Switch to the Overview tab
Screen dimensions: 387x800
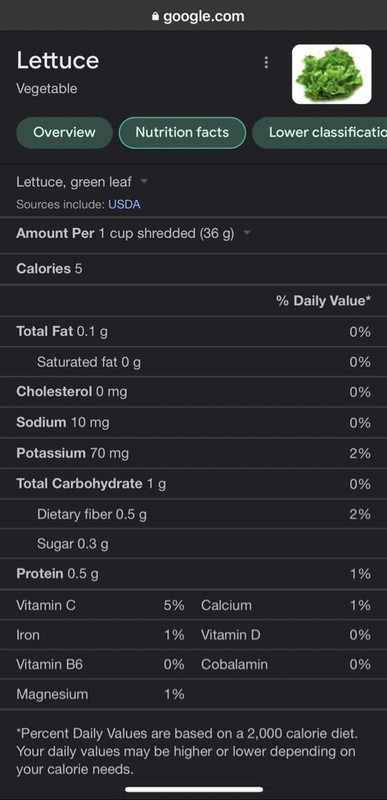coord(64,133)
